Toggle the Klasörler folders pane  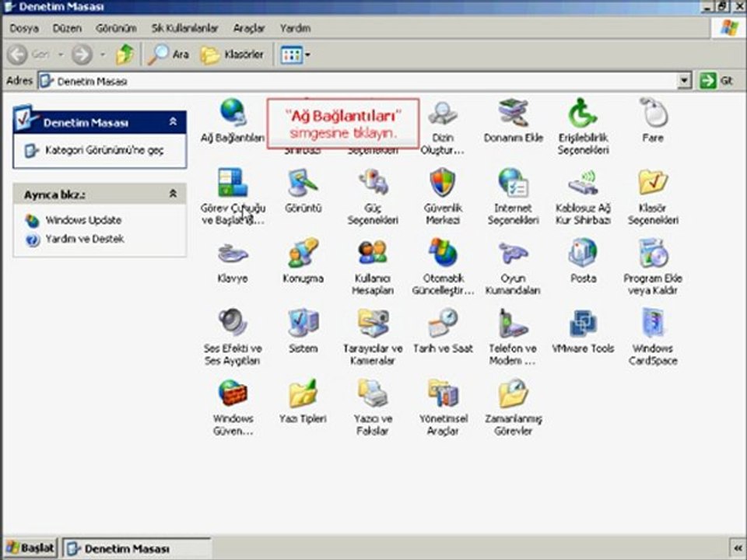pos(232,54)
